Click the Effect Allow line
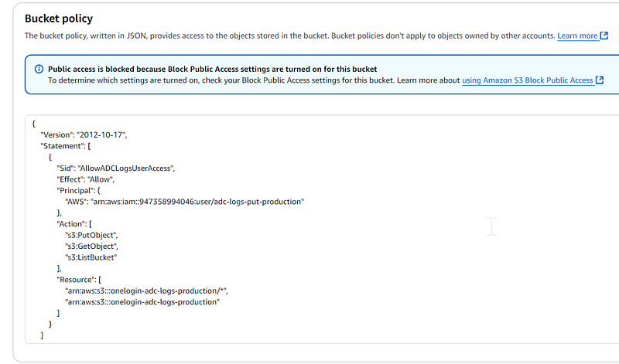This screenshot has width=619, height=364. pos(85,179)
